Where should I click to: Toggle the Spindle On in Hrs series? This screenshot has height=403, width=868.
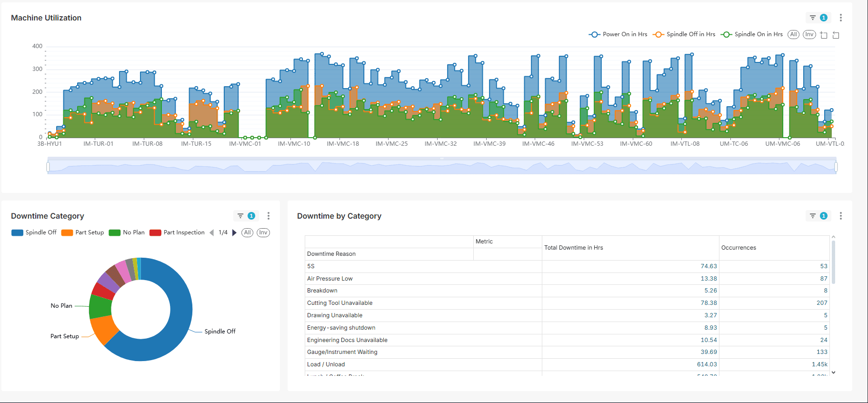point(752,34)
